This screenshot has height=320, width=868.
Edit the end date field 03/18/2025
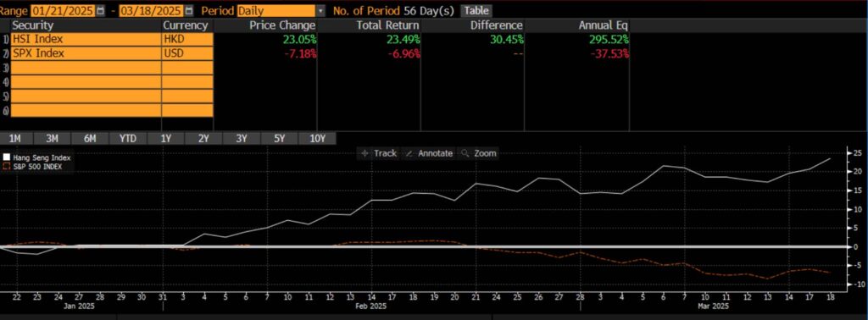151,10
